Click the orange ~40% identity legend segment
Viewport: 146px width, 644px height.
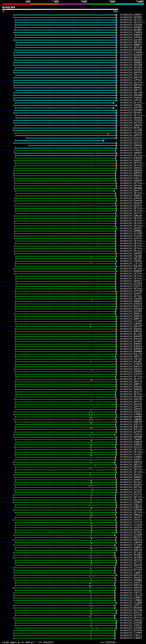[x=45, y=4]
